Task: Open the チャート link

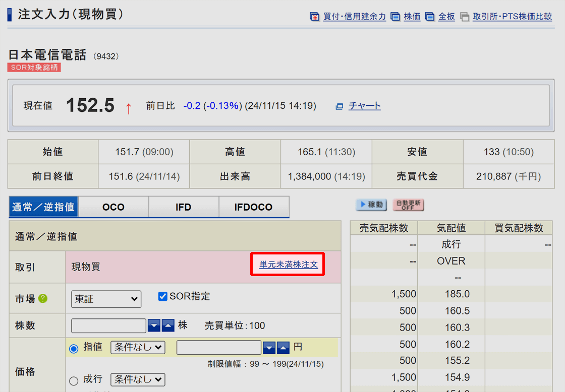Action: [x=364, y=106]
